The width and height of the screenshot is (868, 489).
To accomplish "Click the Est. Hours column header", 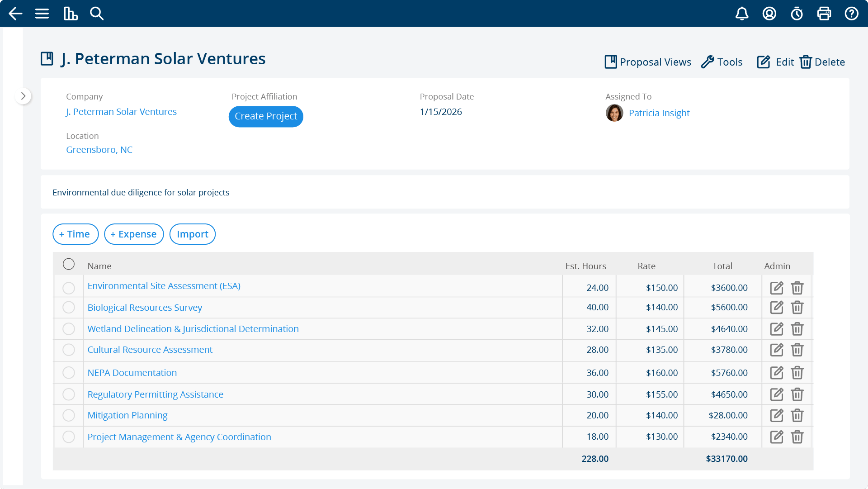I will click(586, 266).
